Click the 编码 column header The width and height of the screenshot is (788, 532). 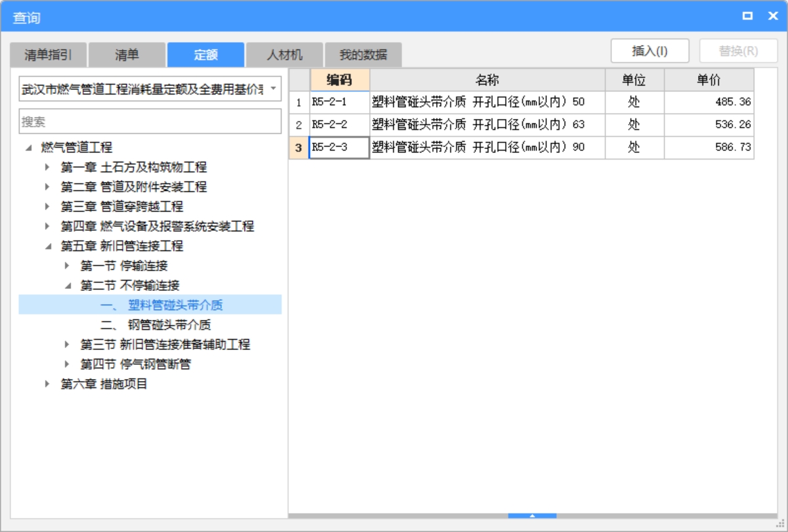click(339, 80)
